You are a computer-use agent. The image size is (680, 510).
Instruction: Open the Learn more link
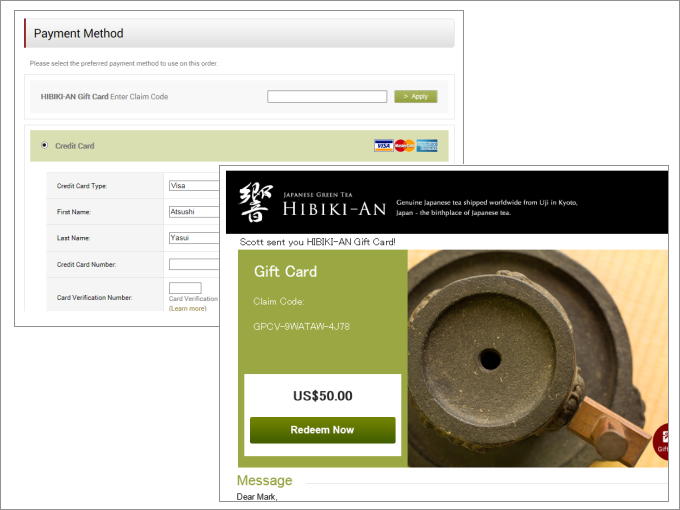(x=187, y=308)
